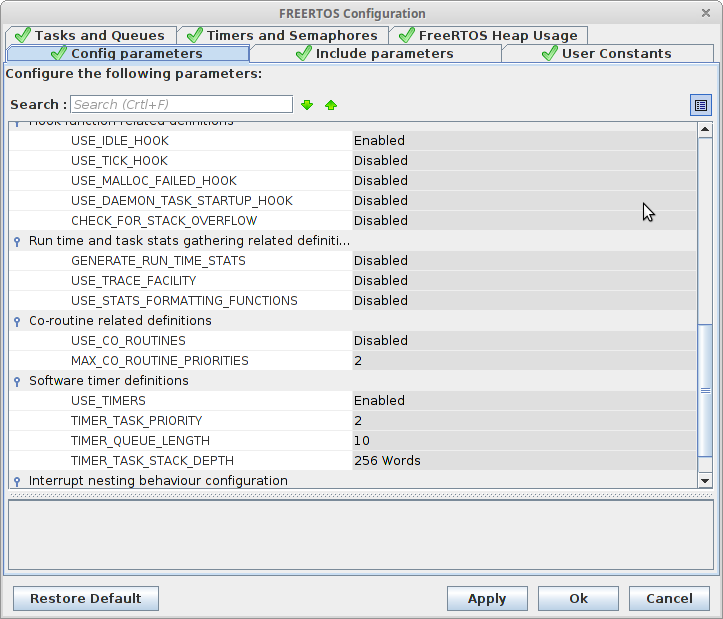Toggle the description panel icon at right

(x=700, y=105)
